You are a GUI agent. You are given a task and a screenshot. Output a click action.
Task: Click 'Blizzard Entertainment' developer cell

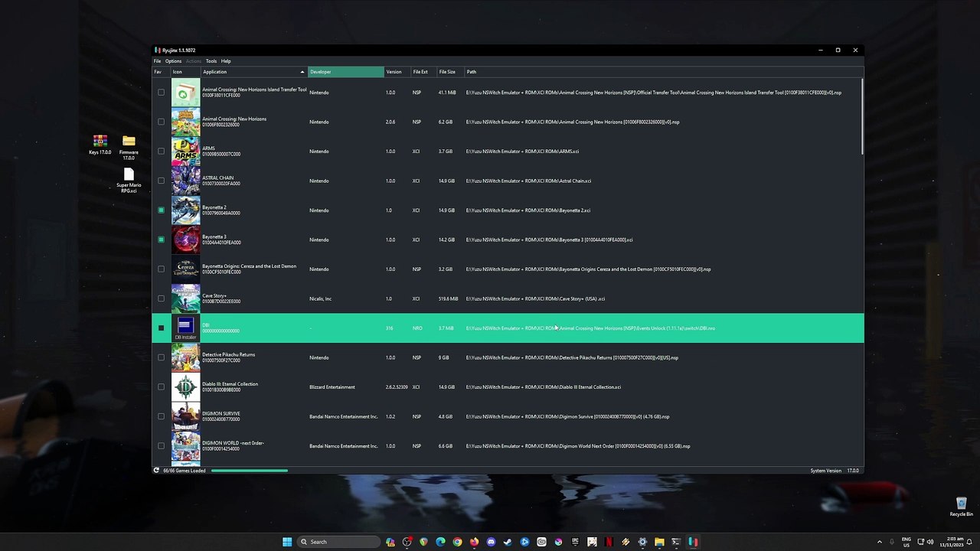tap(332, 387)
